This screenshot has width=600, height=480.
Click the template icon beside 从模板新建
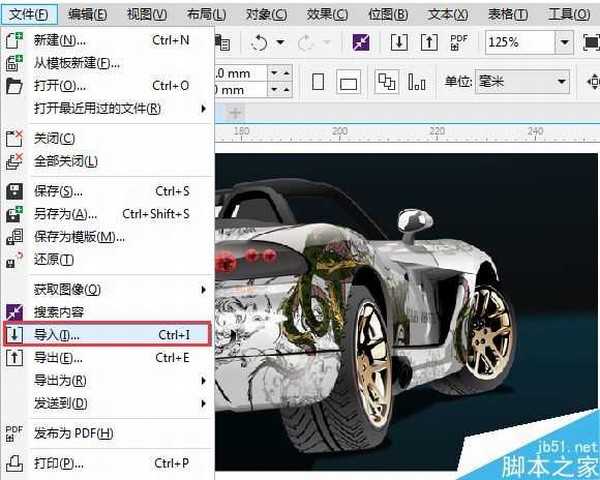tap(14, 63)
